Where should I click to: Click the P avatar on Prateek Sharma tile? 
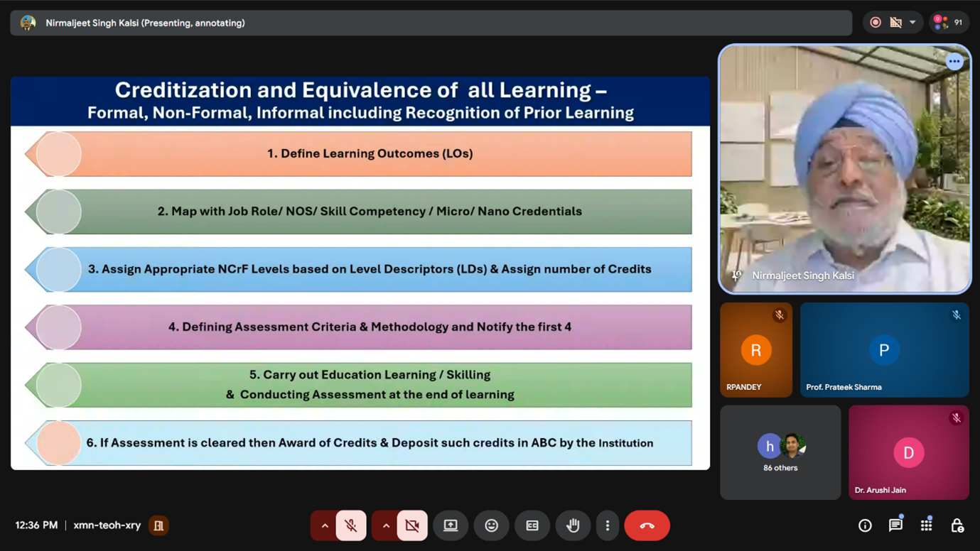coord(884,350)
